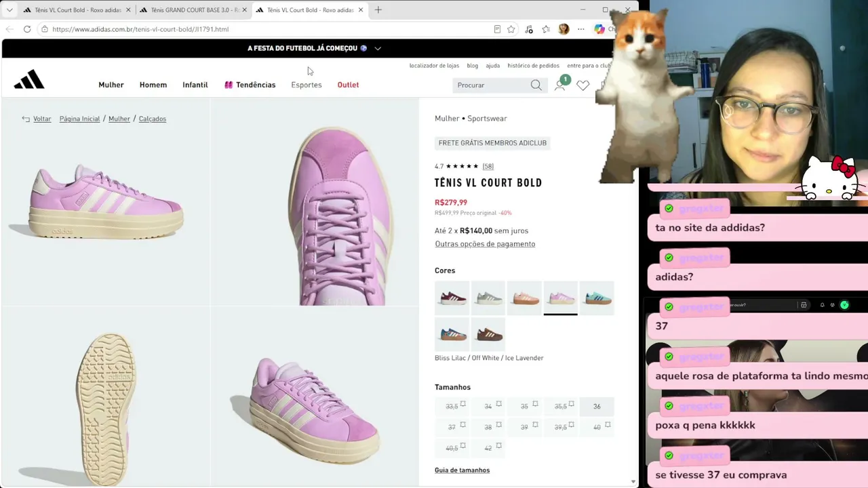Open the wishlist heart icon
The image size is (868, 488).
click(583, 85)
